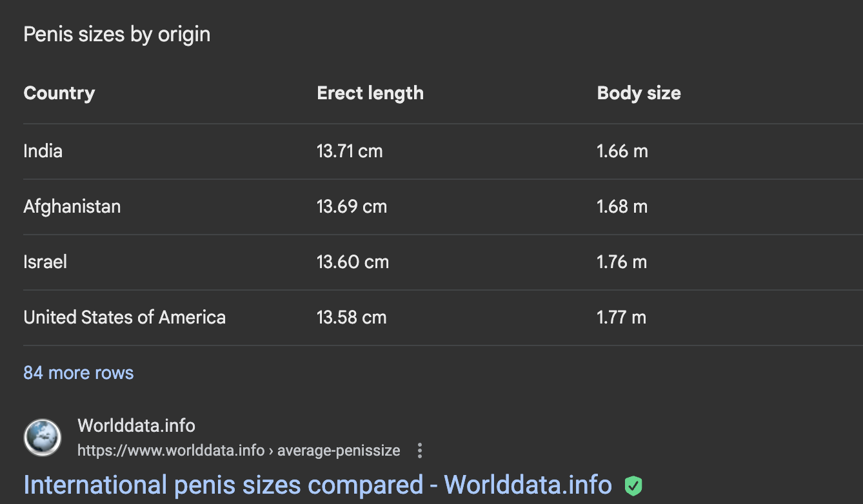Click the 13.71 cm value for India

pos(350,151)
